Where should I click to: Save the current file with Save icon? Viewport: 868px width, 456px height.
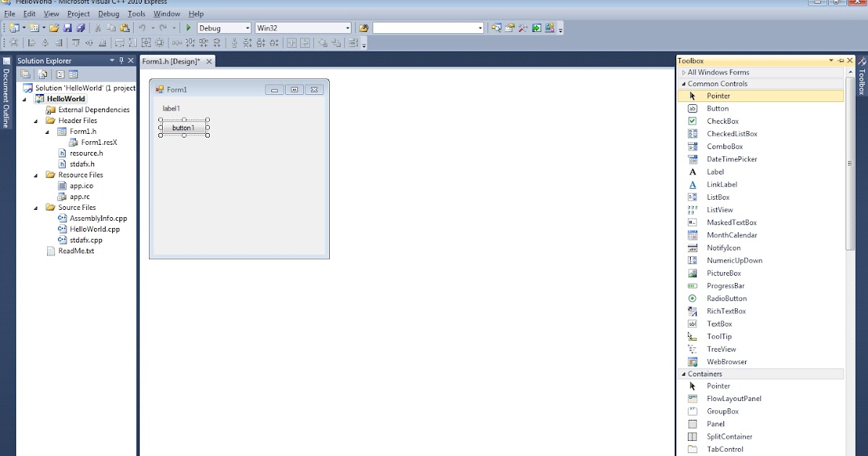point(67,28)
